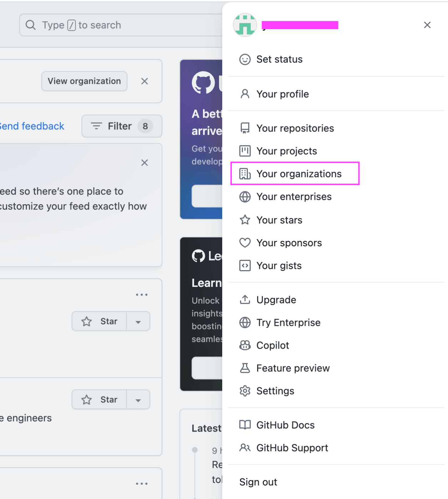Viewport: 448px width, 499px height.
Task: Open Copilot from the menu
Action: pos(273,345)
